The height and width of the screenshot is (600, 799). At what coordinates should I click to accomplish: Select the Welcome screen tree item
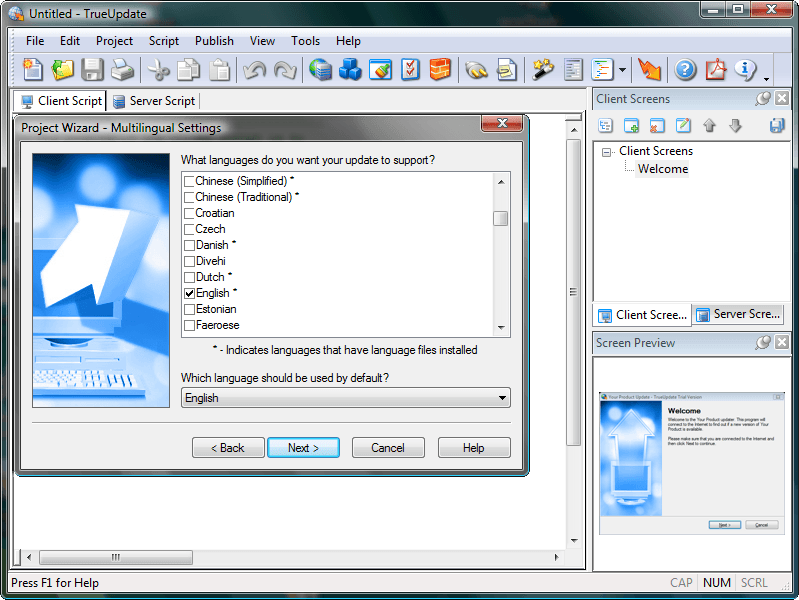(663, 169)
